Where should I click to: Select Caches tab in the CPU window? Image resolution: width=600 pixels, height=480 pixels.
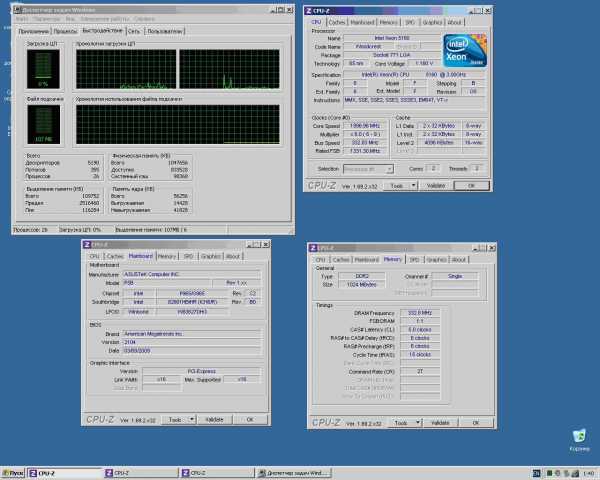point(341,22)
